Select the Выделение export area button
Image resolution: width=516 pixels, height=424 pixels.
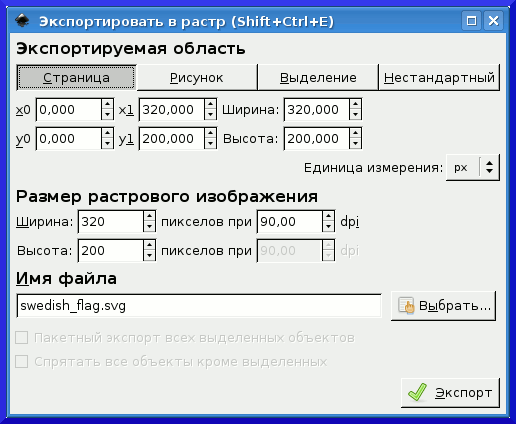[318, 78]
